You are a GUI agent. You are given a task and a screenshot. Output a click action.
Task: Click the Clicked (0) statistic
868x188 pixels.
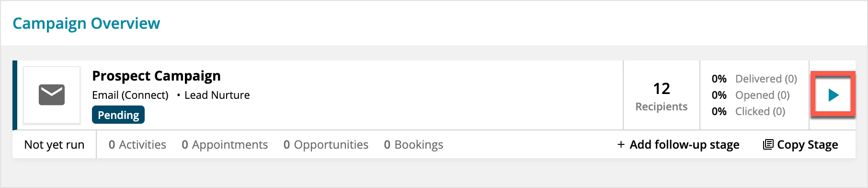[760, 111]
